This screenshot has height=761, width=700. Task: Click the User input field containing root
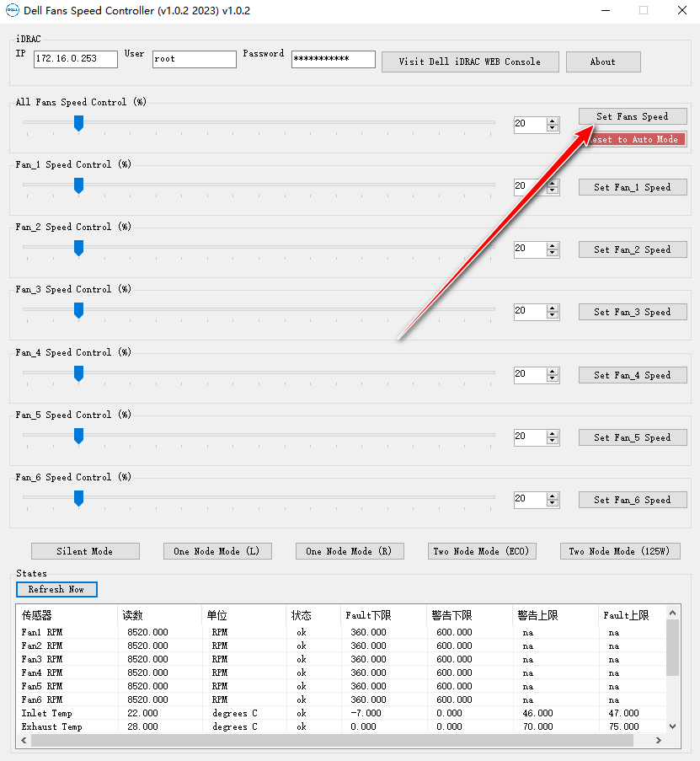pyautogui.click(x=194, y=59)
